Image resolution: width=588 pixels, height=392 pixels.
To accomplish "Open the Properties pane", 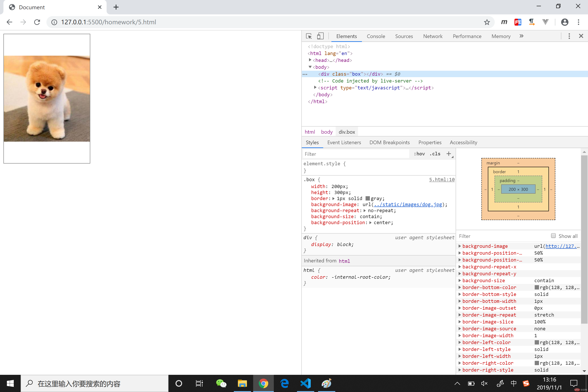I will coord(430,142).
